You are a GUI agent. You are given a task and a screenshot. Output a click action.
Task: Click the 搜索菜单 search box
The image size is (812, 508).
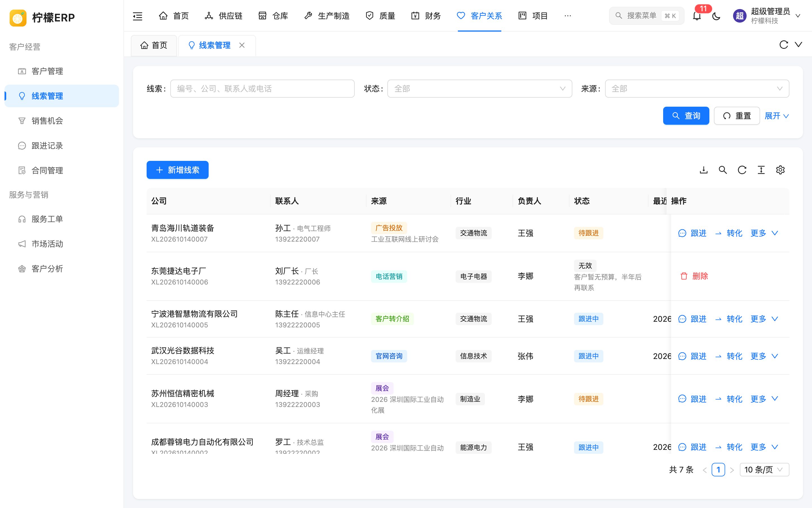(646, 16)
